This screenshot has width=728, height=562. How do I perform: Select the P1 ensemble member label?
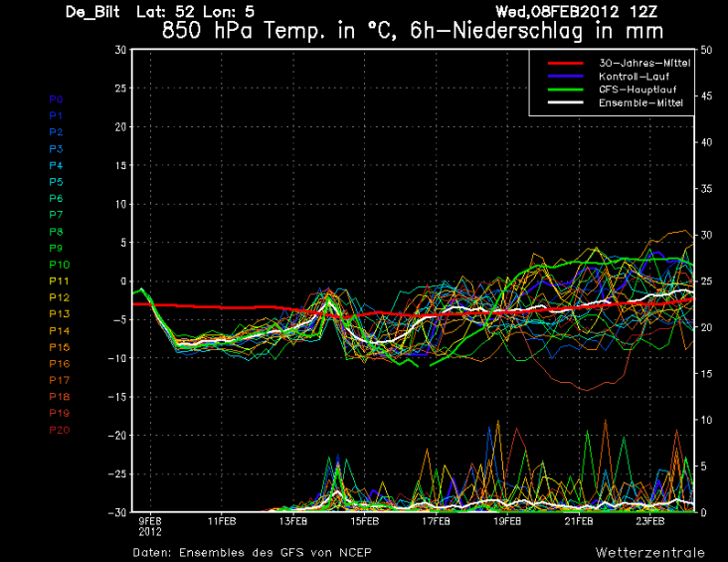[x=56, y=115]
